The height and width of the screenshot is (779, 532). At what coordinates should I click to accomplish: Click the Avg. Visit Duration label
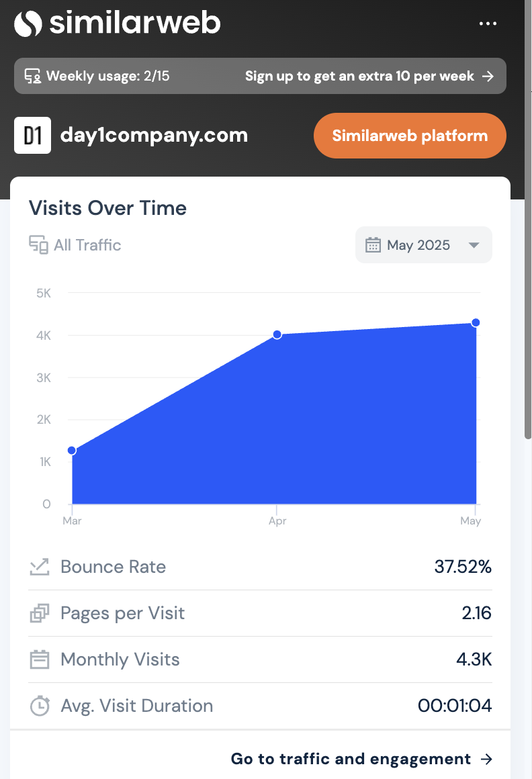(136, 706)
